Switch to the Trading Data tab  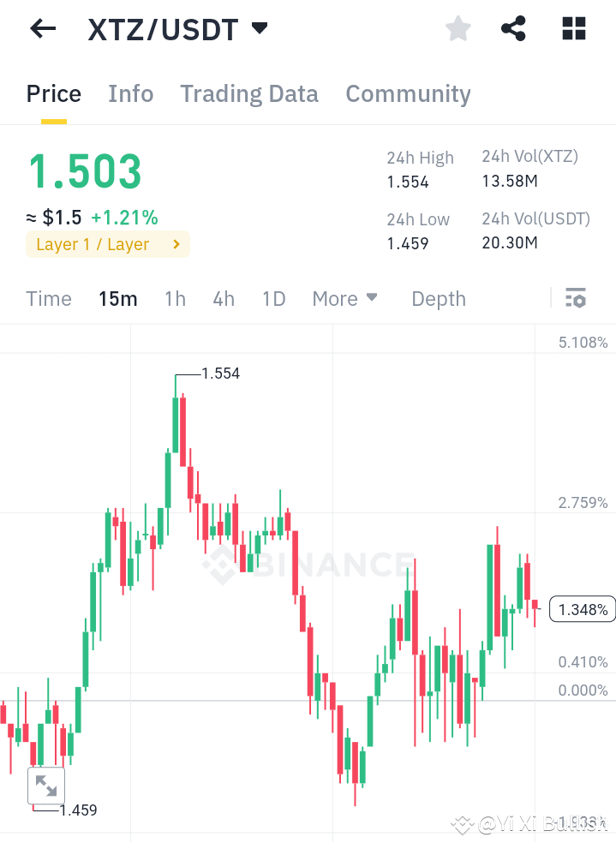(x=248, y=93)
